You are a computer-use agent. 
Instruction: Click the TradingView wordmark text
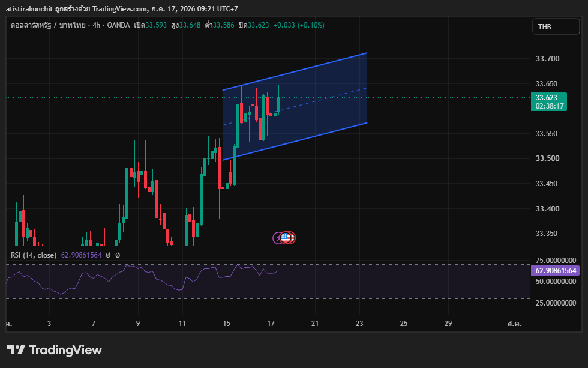pyautogui.click(x=65, y=350)
